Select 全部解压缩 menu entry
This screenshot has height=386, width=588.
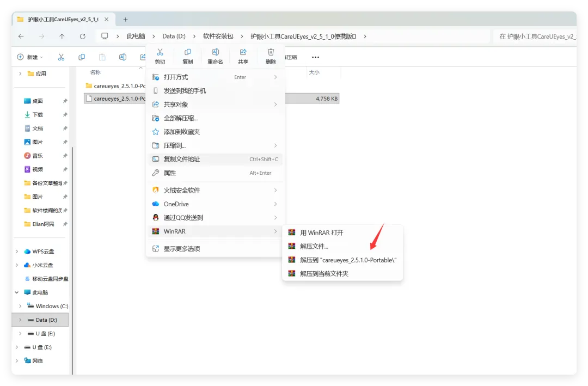[x=215, y=118]
